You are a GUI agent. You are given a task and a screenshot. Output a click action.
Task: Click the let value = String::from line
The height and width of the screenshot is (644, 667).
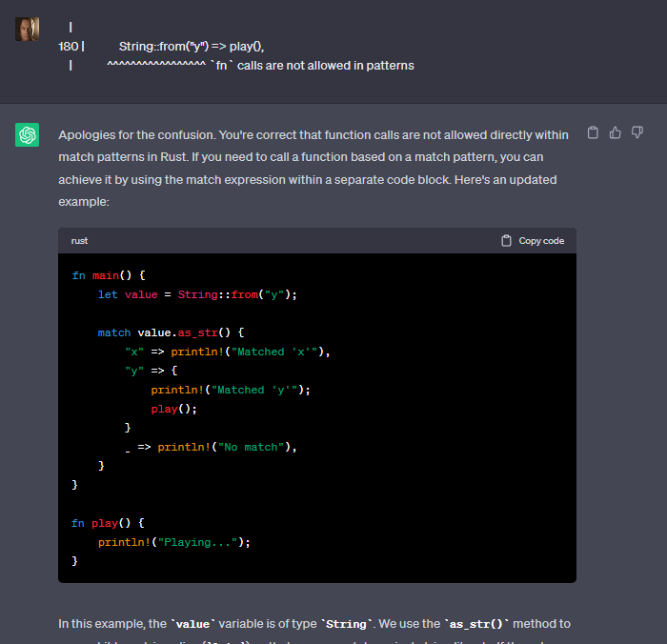(x=197, y=294)
